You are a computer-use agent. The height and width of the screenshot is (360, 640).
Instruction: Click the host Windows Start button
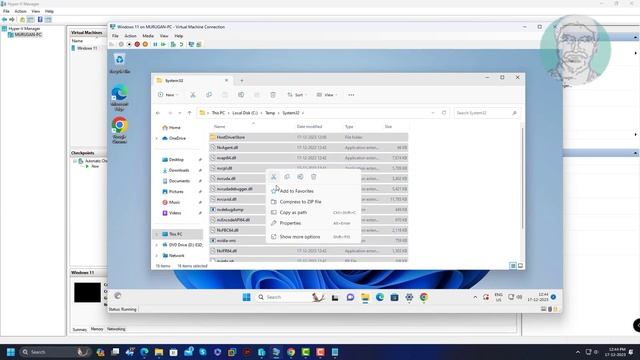coord(11,352)
